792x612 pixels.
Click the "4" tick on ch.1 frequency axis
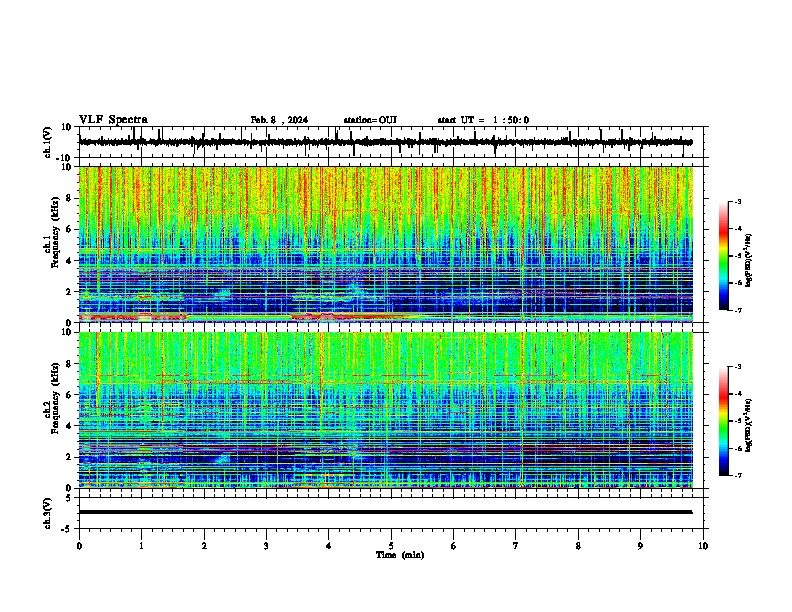(70, 261)
